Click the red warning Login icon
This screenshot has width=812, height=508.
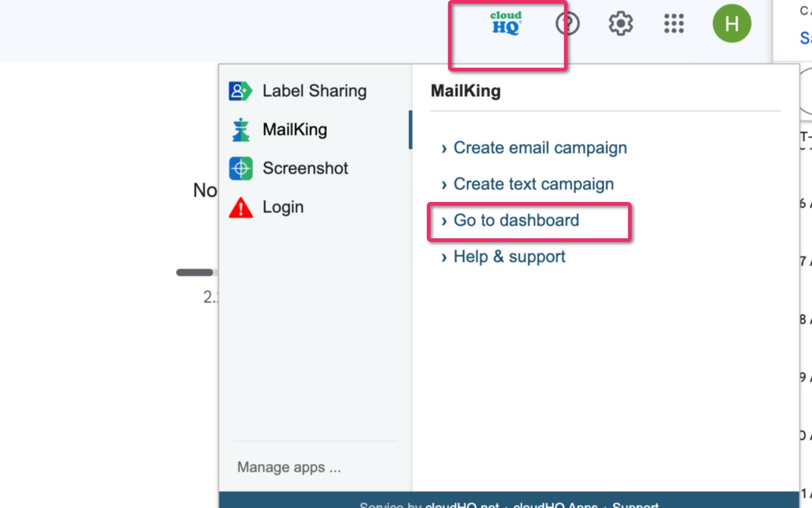[x=240, y=207]
